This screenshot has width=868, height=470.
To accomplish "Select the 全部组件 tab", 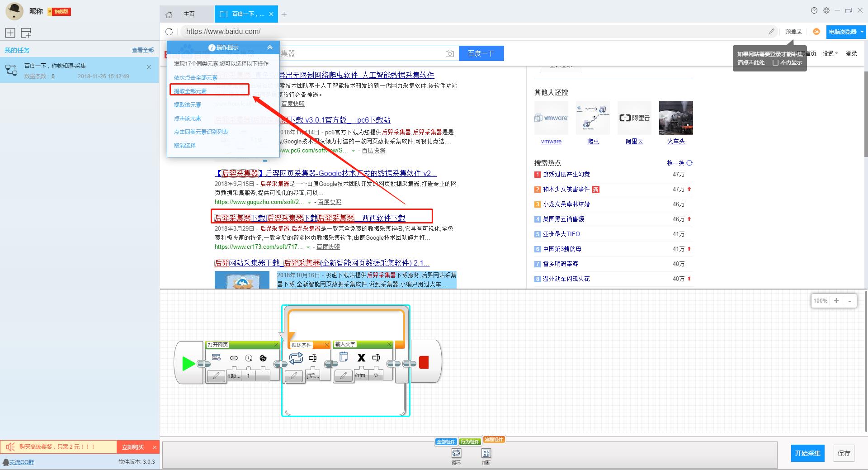I will pyautogui.click(x=446, y=442).
